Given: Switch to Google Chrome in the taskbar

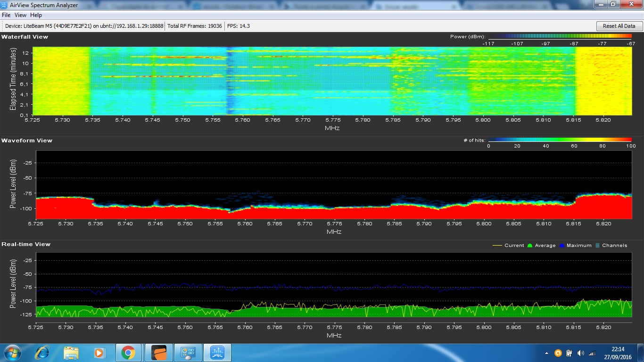Looking at the screenshot, I should pyautogui.click(x=128, y=353).
